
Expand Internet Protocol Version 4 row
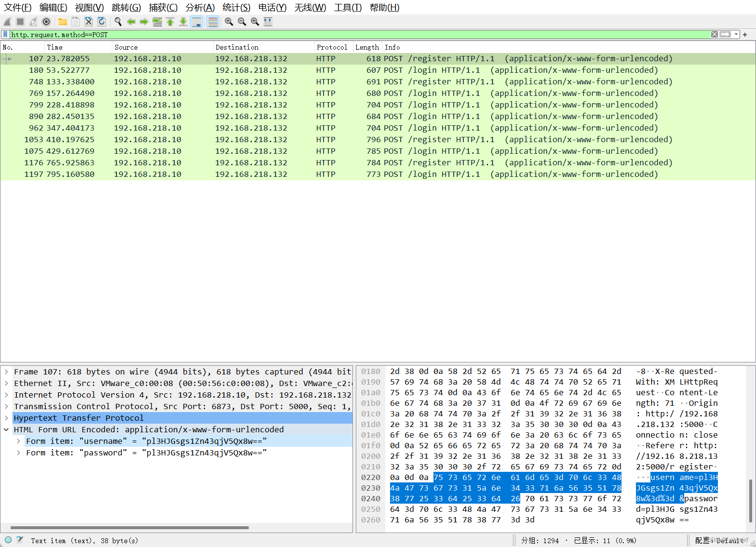6,395
